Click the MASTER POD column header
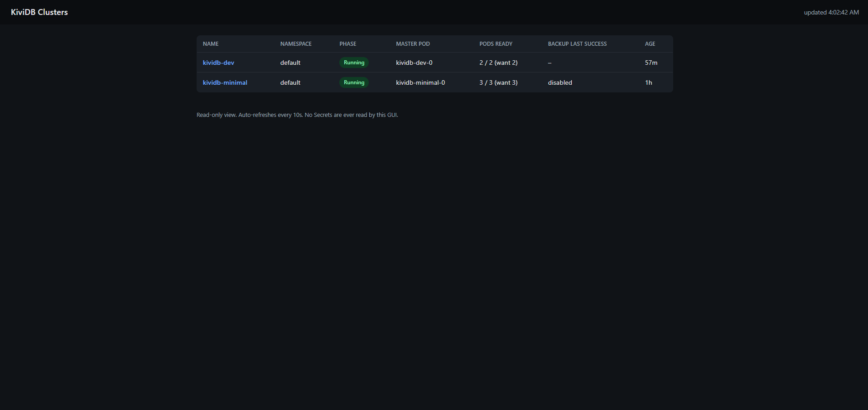 point(413,44)
